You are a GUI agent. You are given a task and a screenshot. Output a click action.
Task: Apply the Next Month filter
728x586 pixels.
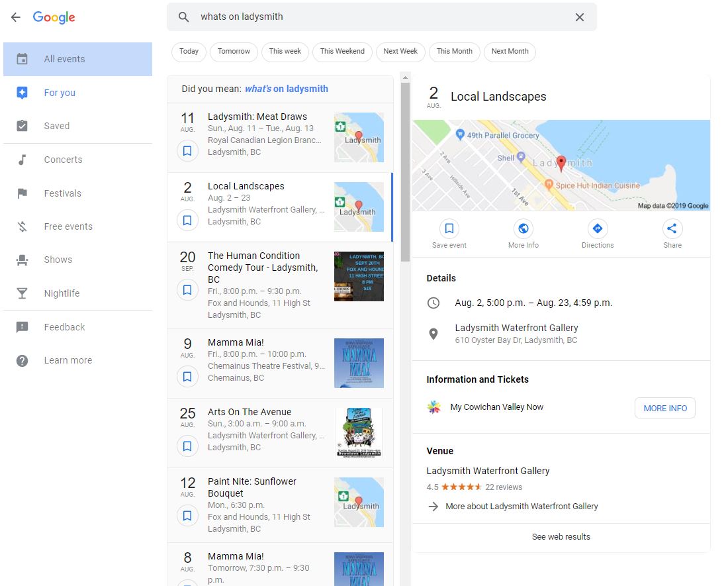[x=510, y=52]
